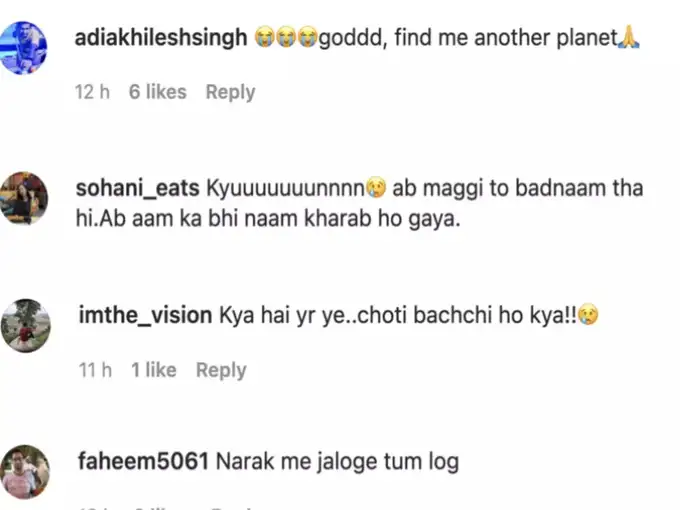Click the 12 h timestamp

pos(92,92)
